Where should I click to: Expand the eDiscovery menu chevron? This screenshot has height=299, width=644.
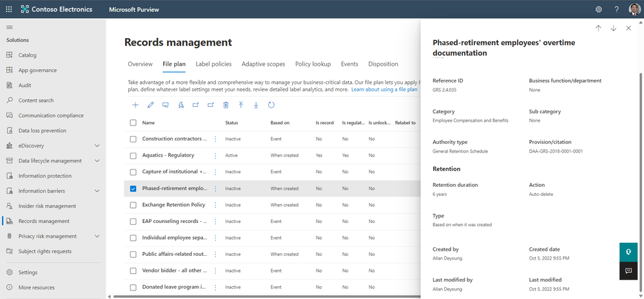[97, 146]
